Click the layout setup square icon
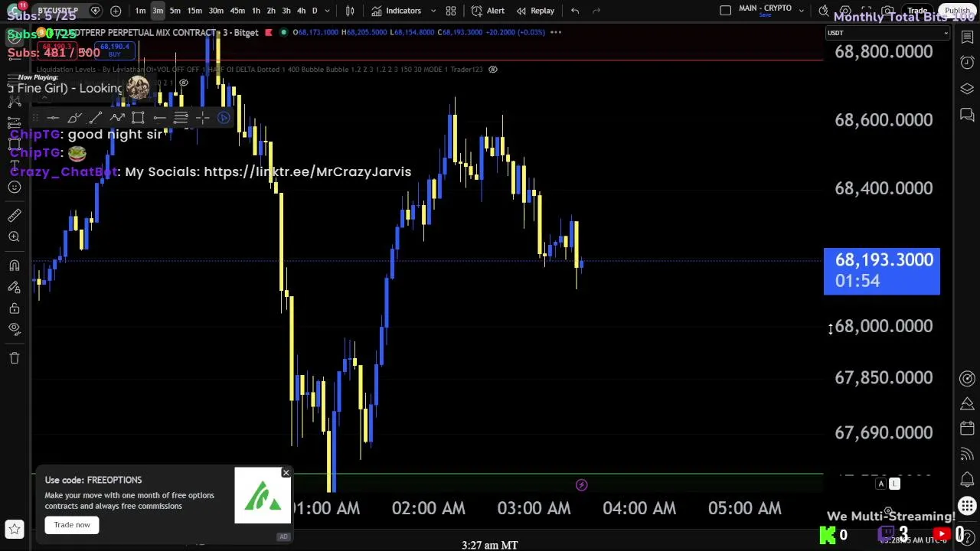980x551 pixels. tap(725, 11)
